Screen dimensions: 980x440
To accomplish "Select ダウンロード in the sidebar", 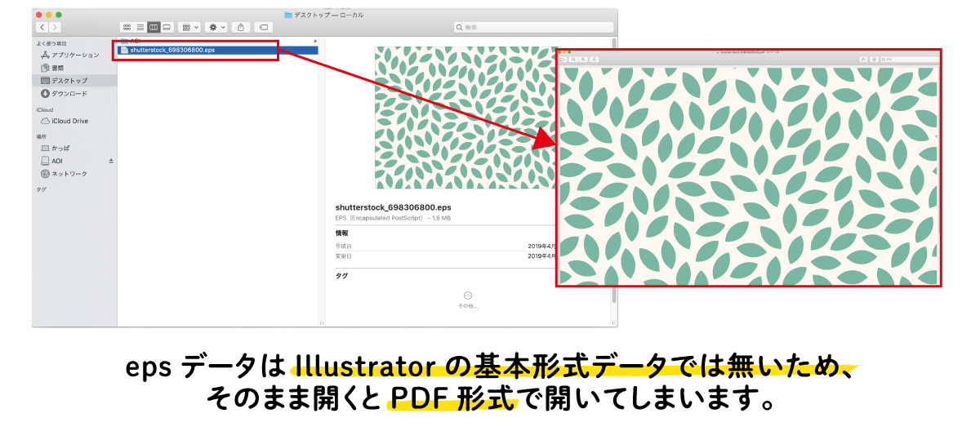I will point(69,94).
